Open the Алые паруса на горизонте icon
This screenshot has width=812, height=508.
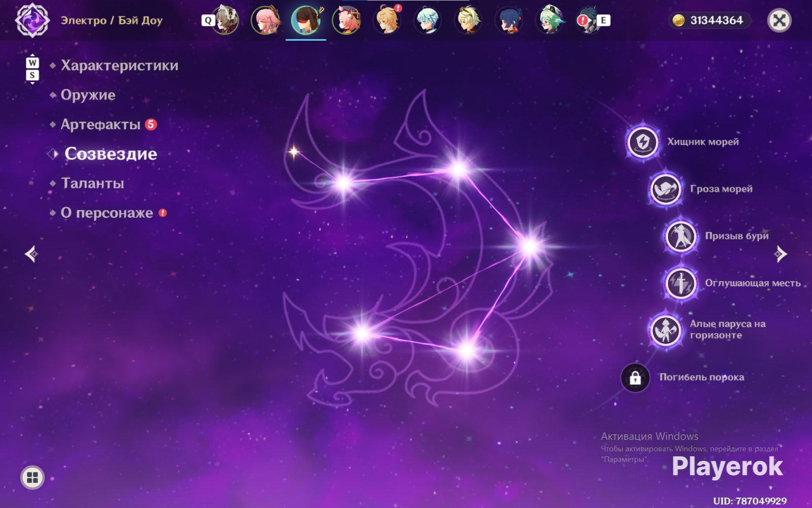click(x=665, y=330)
